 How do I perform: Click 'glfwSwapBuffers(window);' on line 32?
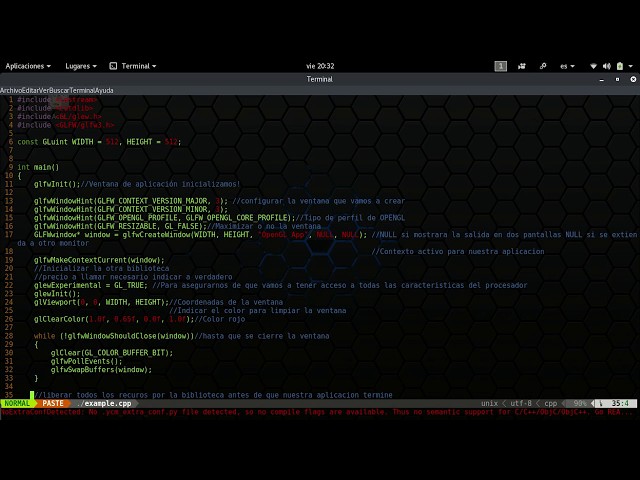[101, 370]
